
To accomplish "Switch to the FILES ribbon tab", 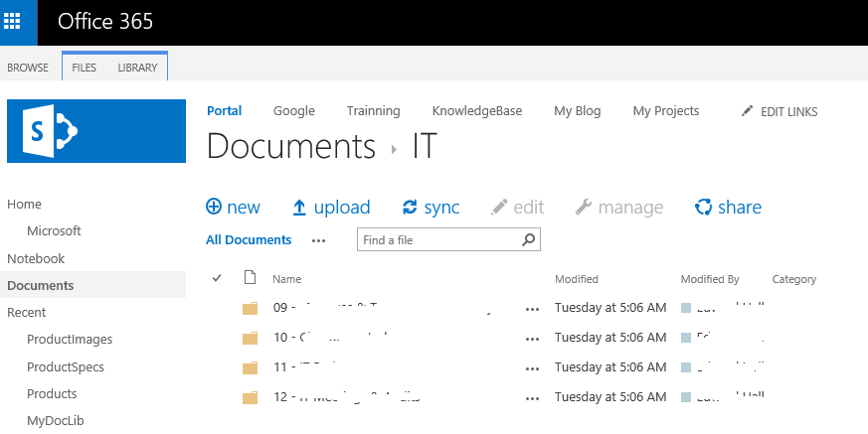I will tap(85, 68).
